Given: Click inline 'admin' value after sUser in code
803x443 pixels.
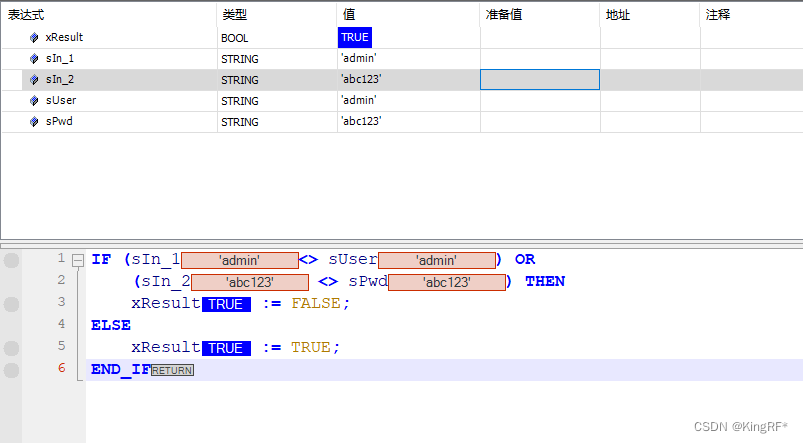Looking at the screenshot, I should click(437, 260).
